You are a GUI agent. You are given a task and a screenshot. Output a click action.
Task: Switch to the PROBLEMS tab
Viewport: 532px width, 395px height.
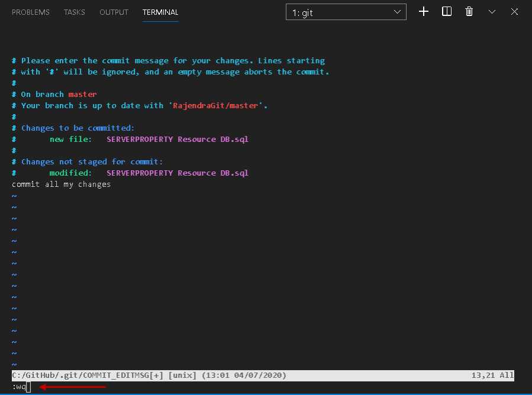[x=31, y=12]
